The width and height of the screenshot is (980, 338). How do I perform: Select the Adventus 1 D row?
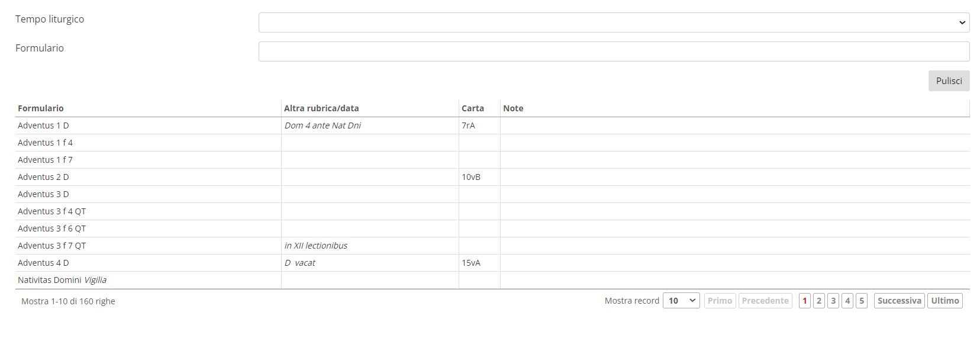click(43, 125)
